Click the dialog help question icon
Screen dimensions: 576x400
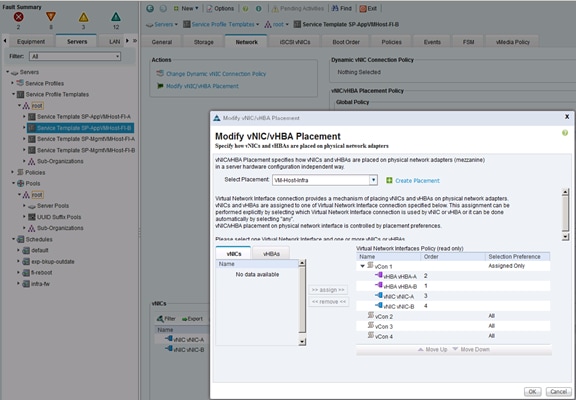tap(565, 133)
